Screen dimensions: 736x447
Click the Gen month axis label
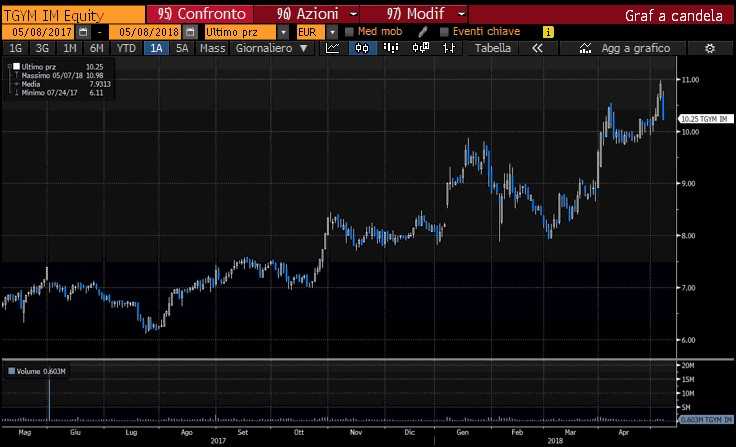pos(462,432)
